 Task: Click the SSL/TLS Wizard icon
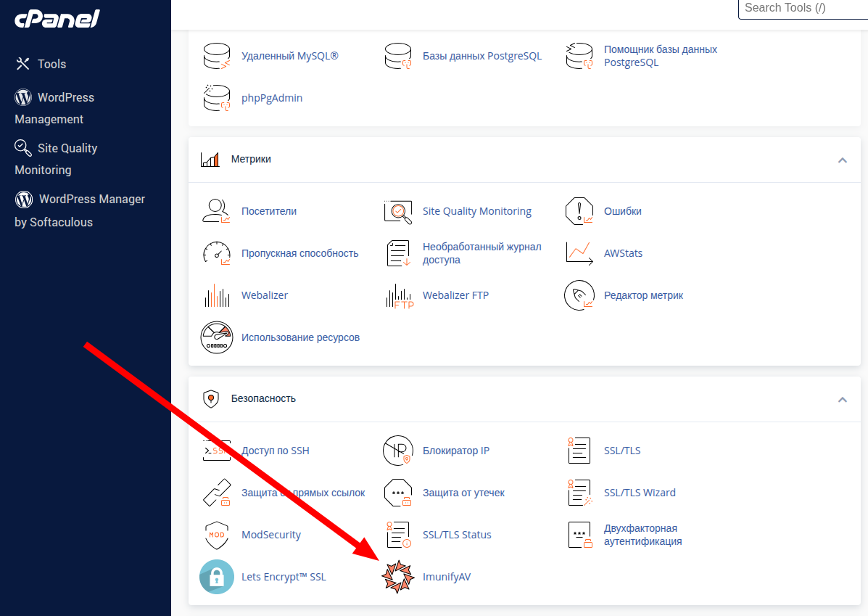pyautogui.click(x=579, y=493)
